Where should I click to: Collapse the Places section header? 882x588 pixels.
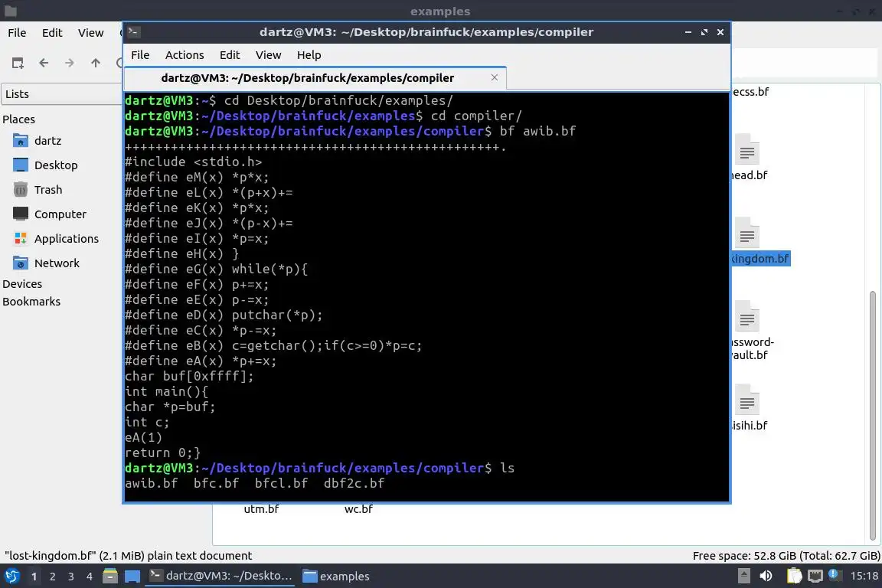(x=18, y=119)
